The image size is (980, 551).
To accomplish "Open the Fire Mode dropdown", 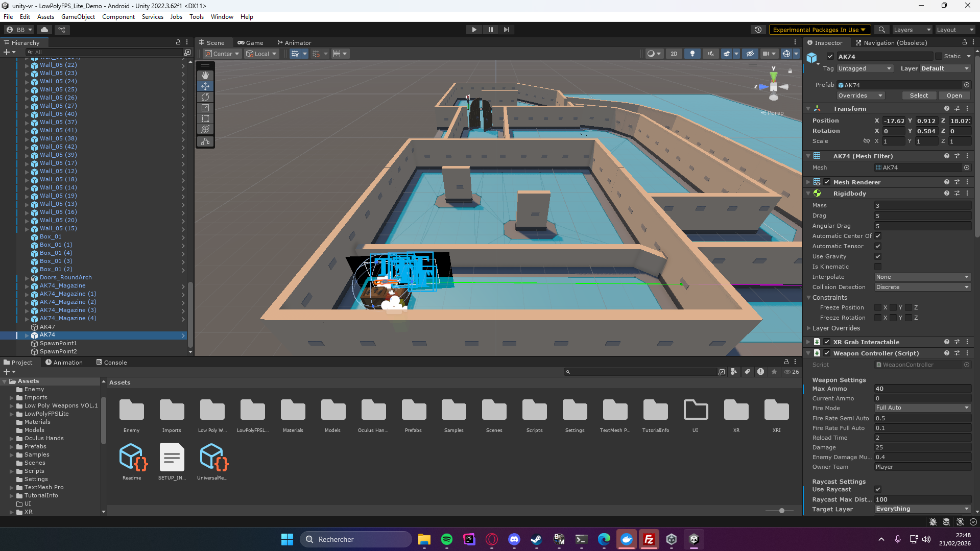I will pyautogui.click(x=922, y=408).
